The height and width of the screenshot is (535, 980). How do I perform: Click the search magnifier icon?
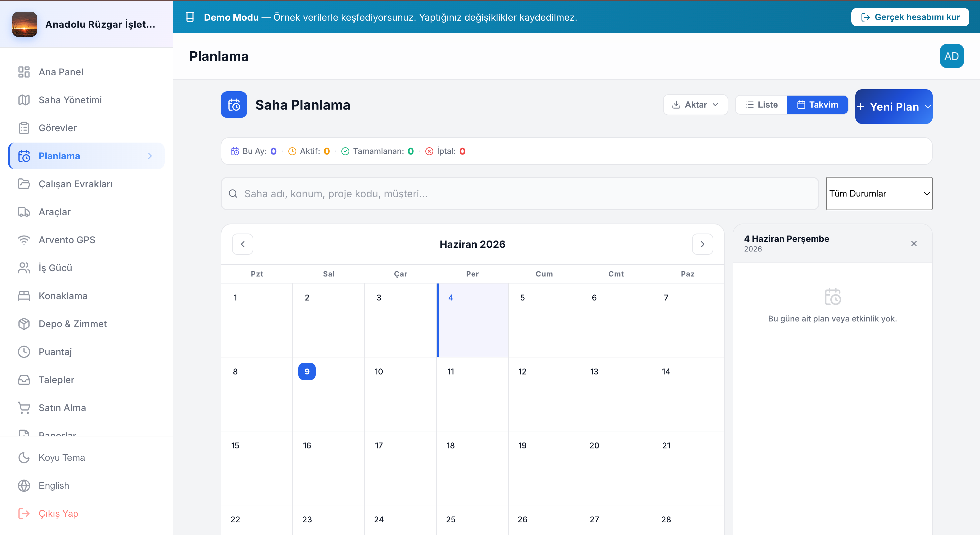(x=233, y=194)
